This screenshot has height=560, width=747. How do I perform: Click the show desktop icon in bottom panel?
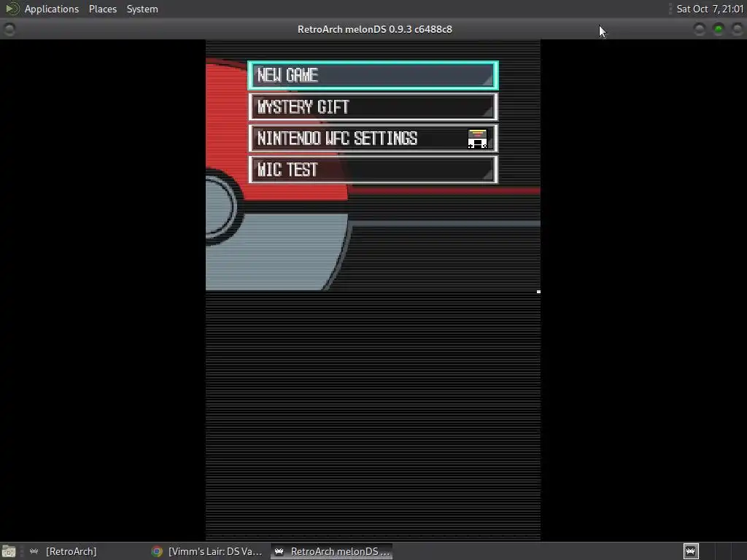(x=9, y=551)
